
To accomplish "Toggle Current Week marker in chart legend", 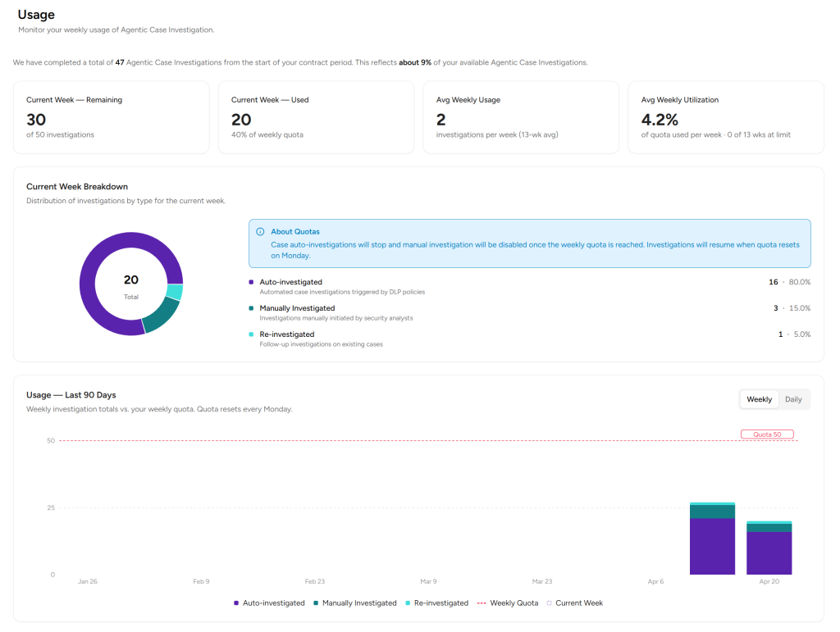I will (x=574, y=603).
